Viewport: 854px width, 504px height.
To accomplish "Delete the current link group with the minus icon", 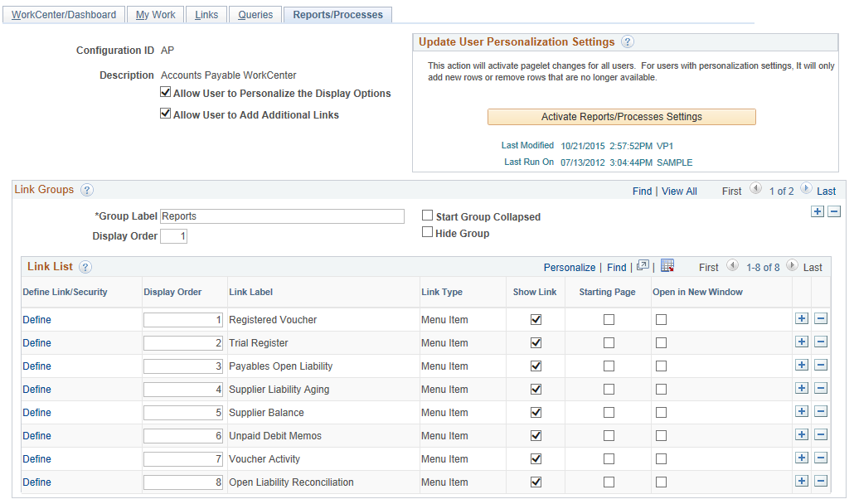I will pyautogui.click(x=834, y=211).
